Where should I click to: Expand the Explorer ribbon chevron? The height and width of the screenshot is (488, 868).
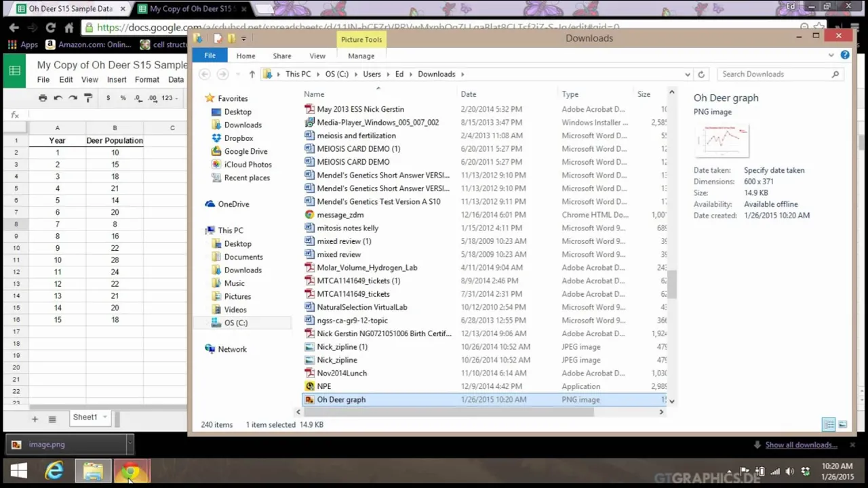[x=831, y=55]
